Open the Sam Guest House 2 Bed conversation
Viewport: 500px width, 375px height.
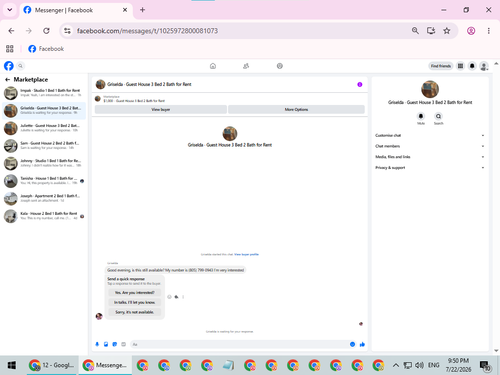(44, 146)
